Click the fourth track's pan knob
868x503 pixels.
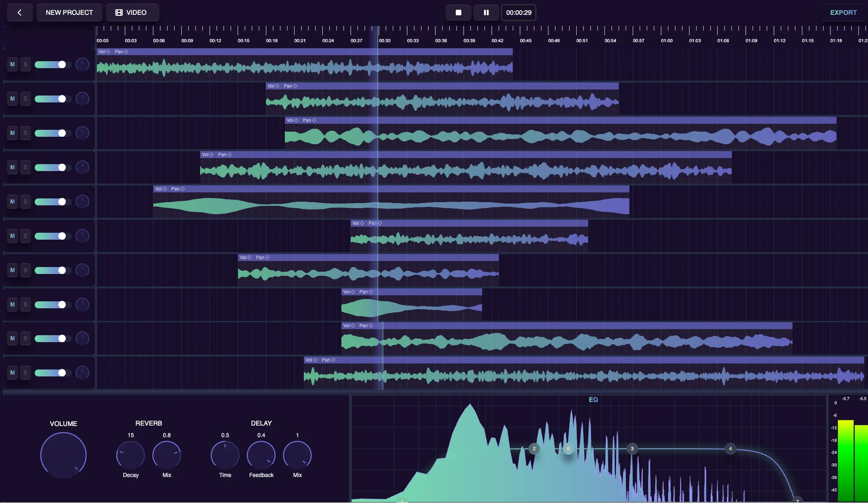pos(82,167)
